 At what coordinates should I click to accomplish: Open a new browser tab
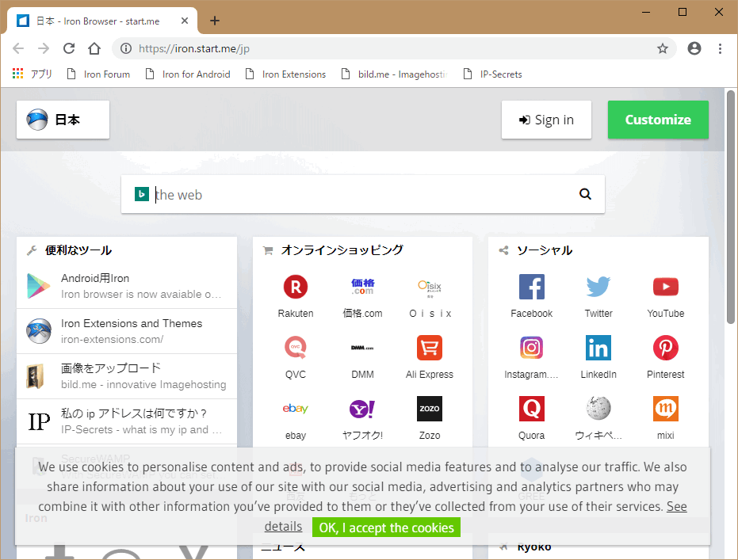coord(214,21)
